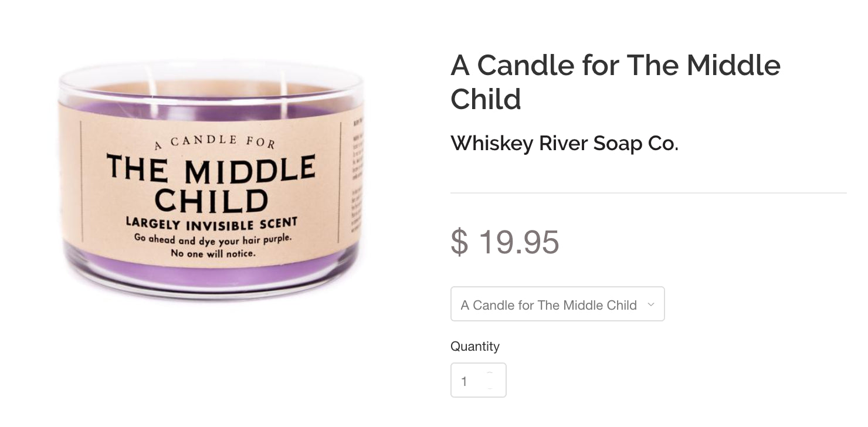
Task: Click the "Go ahead and dye your hair purple" line
Action: click(x=213, y=239)
